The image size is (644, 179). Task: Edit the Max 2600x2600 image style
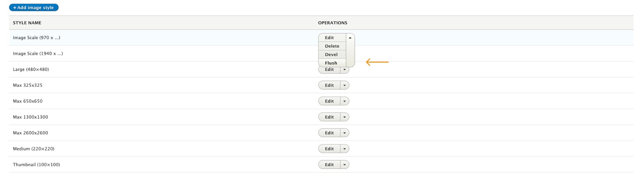(x=329, y=133)
